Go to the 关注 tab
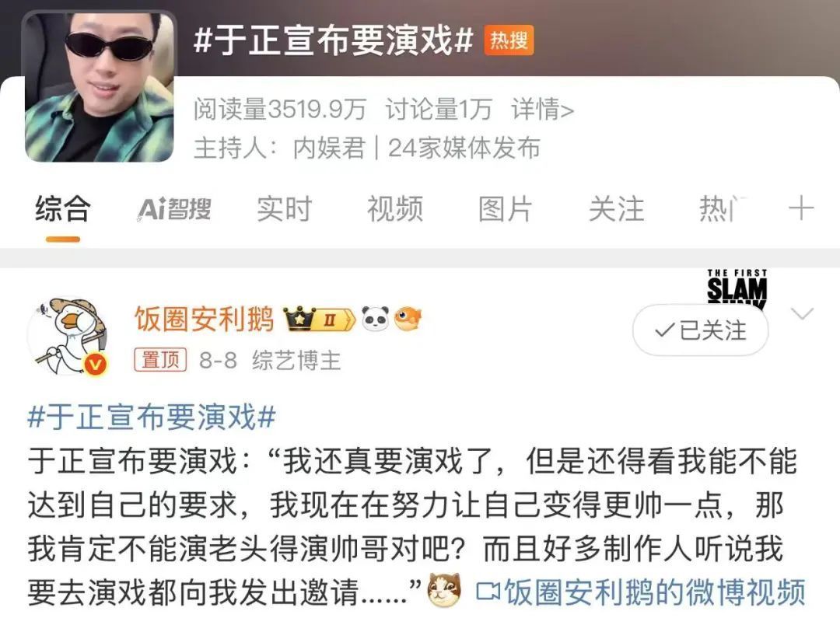This screenshot has height=632, width=840. tap(616, 209)
